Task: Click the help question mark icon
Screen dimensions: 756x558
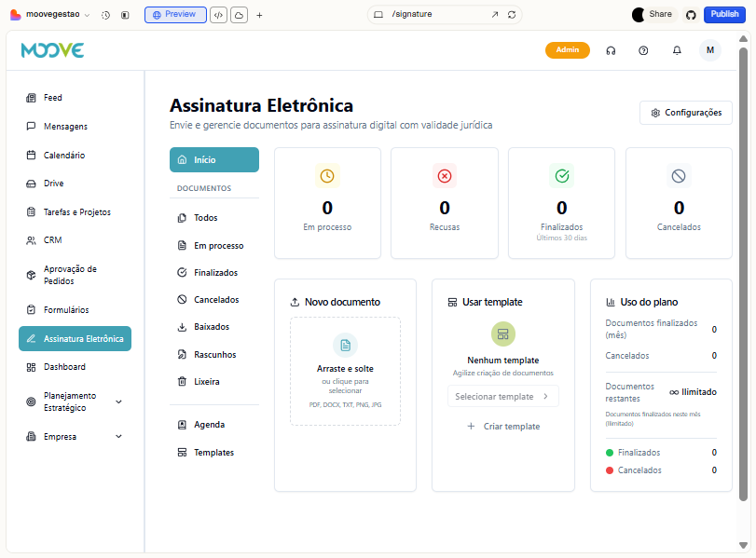Action: tap(643, 50)
